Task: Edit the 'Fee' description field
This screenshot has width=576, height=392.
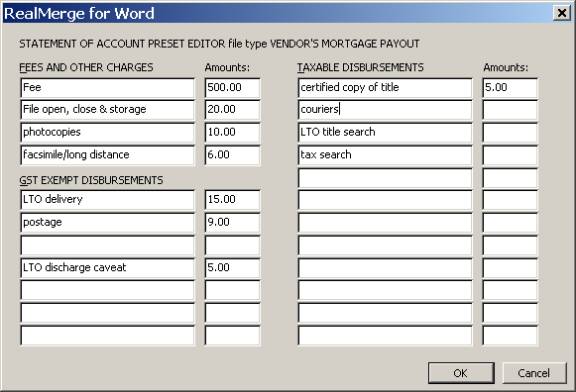Action: click(x=107, y=88)
